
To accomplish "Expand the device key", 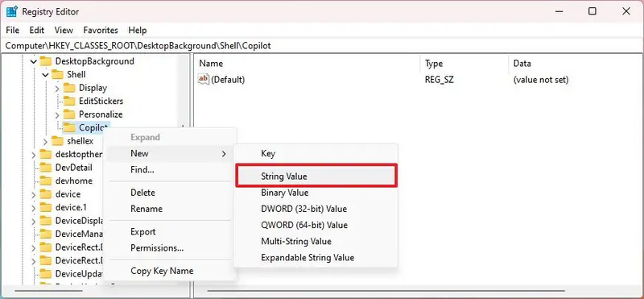I will click(33, 194).
